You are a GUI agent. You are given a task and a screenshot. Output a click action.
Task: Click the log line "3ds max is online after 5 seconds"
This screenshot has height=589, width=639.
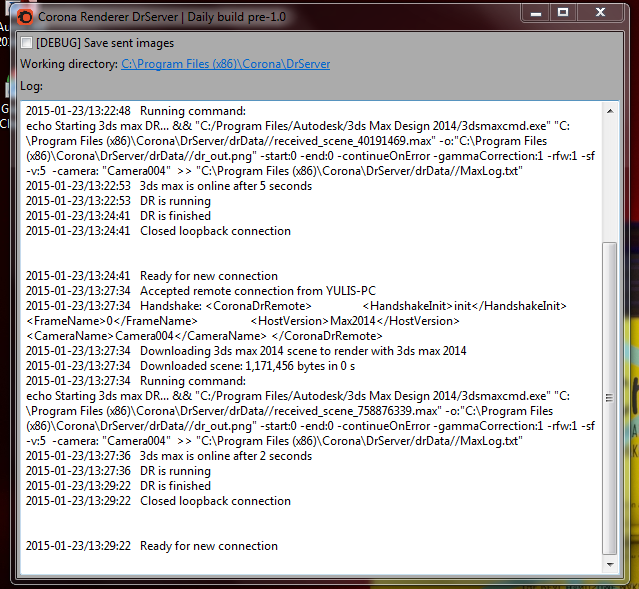[x=169, y=186]
